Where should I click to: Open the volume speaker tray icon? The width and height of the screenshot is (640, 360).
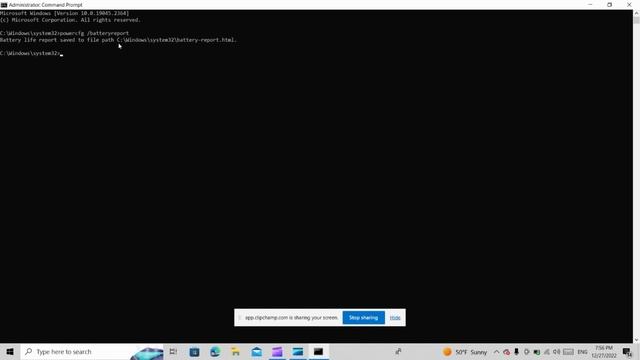556,352
